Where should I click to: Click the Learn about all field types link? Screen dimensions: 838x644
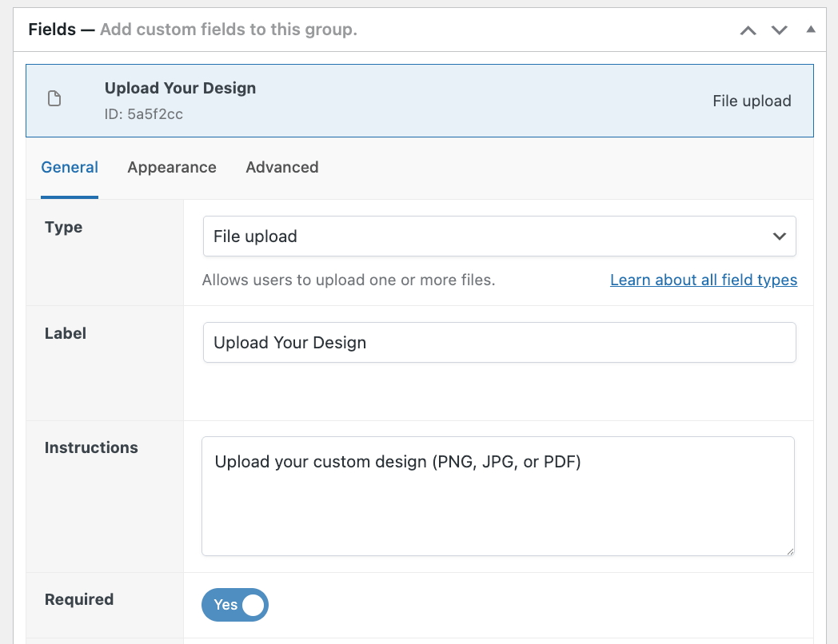click(x=703, y=280)
